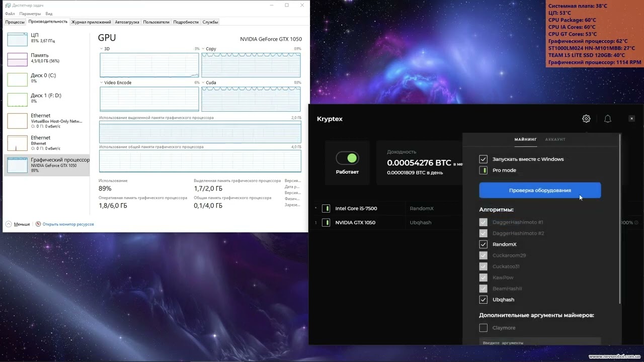Uncheck the Ubqhash algorithm checkbox
The height and width of the screenshot is (362, 644).
tap(483, 300)
